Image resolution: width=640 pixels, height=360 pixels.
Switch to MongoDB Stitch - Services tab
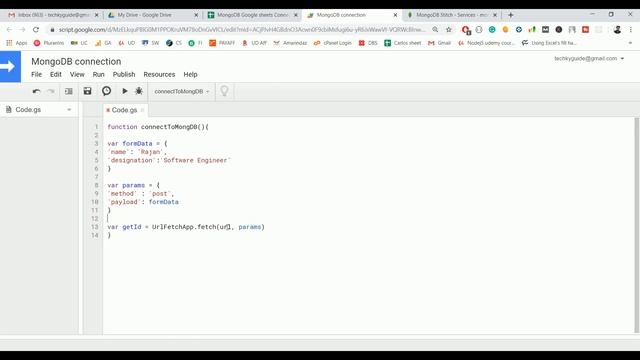[x=451, y=15]
